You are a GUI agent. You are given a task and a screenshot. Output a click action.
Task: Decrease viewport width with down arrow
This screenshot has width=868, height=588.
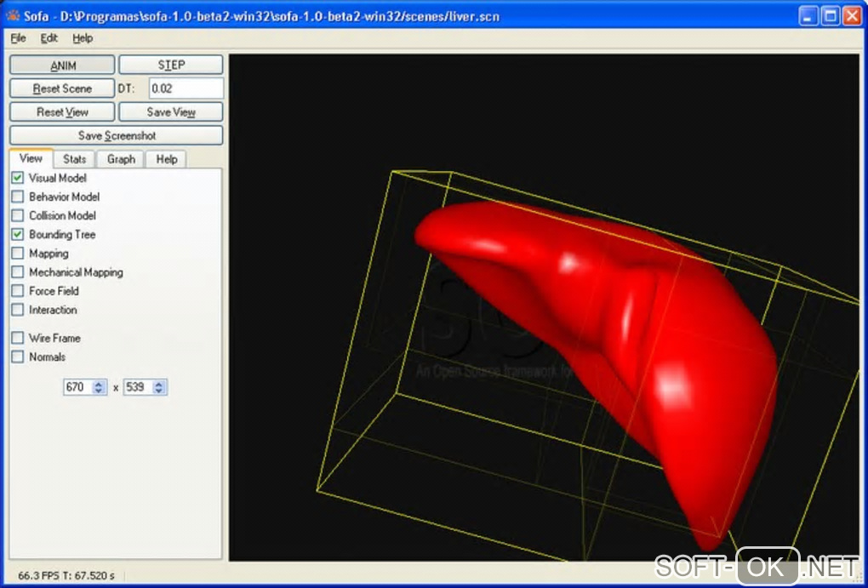coord(99,391)
